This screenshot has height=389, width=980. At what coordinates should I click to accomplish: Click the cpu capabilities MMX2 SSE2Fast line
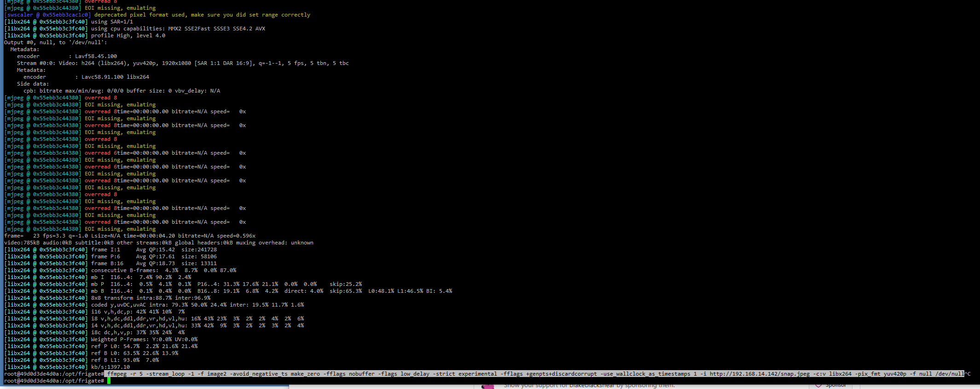[134, 29]
